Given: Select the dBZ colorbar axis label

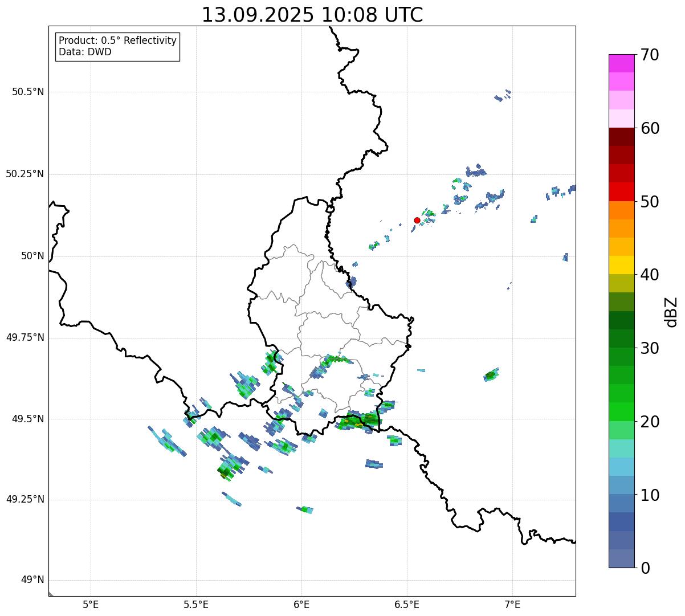Looking at the screenshot, I should click(672, 312).
